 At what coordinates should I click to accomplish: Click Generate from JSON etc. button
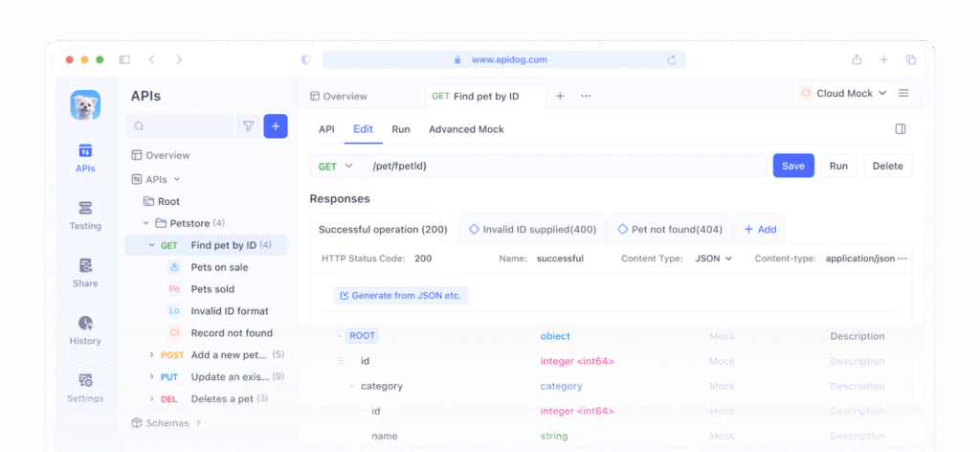click(400, 295)
